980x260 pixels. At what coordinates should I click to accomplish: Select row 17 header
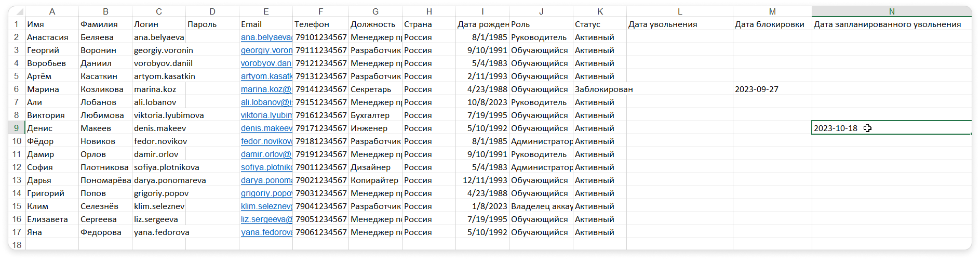point(17,232)
